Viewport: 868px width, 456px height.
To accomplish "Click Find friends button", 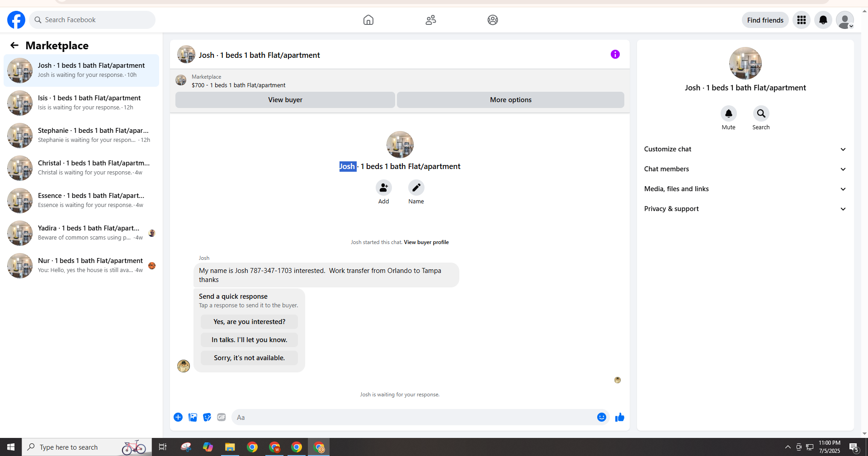I will (765, 20).
